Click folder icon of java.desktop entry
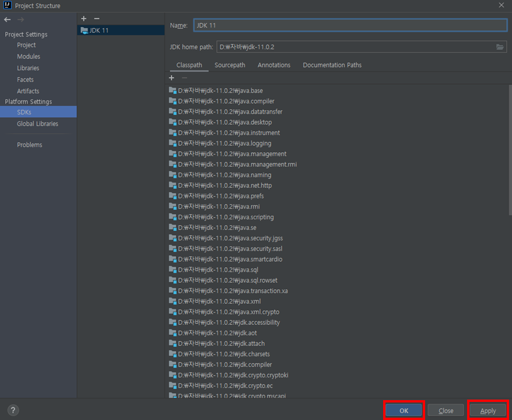The image size is (512, 420). click(173, 122)
